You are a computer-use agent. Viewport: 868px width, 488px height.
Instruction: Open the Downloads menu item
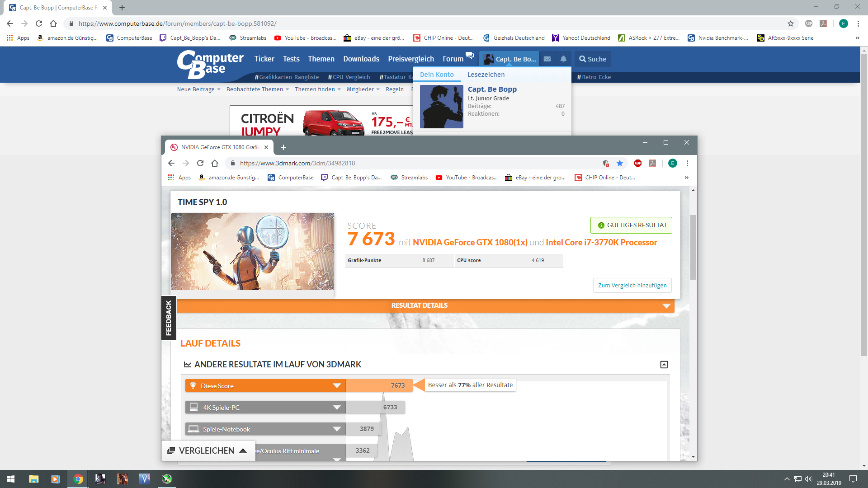(361, 59)
